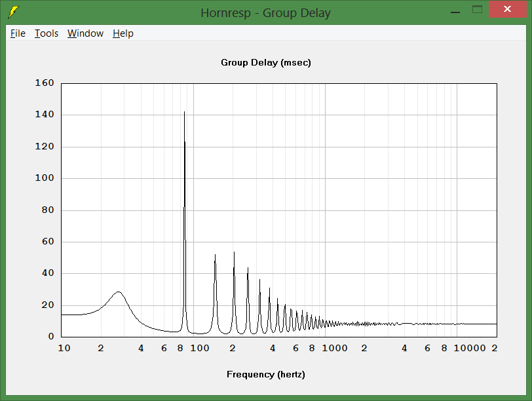Click the '140' y-axis label
532x401 pixels.
pyautogui.click(x=45, y=114)
